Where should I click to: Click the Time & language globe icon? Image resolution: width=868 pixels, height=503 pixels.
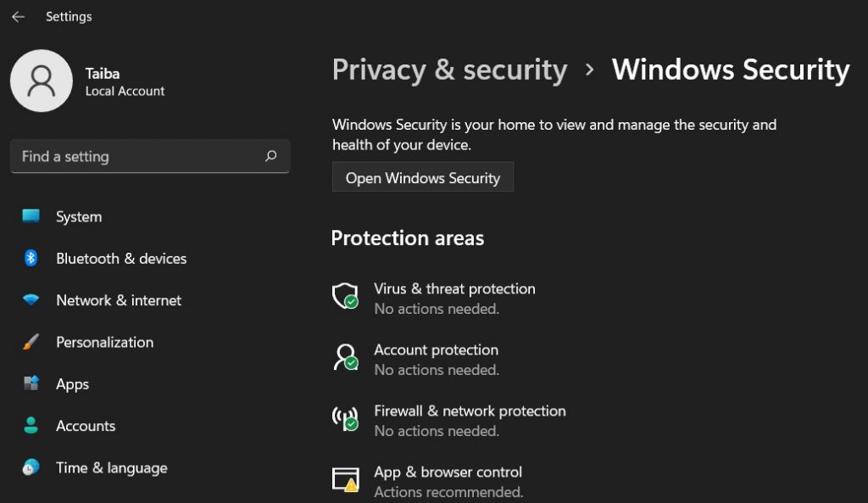pyautogui.click(x=31, y=467)
